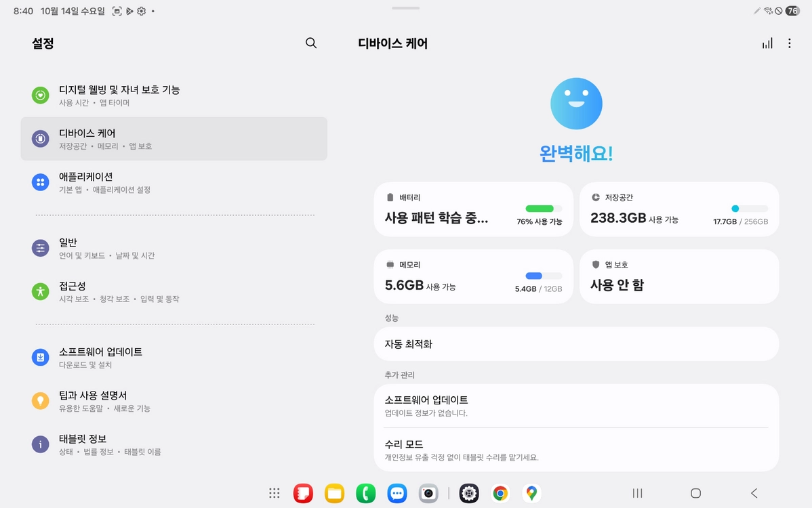This screenshot has height=508, width=812.
Task: Click the blue memory usage bar
Action: [544, 276]
